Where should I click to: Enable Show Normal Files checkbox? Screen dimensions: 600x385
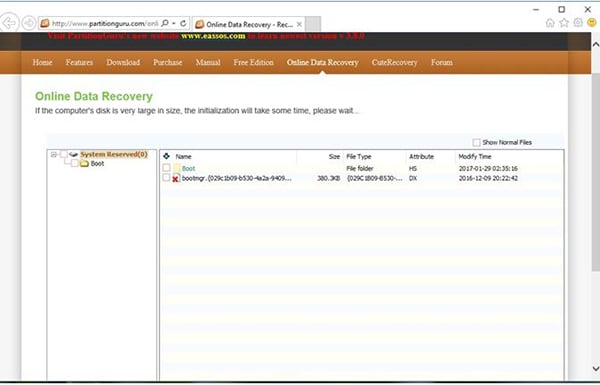[476, 142]
